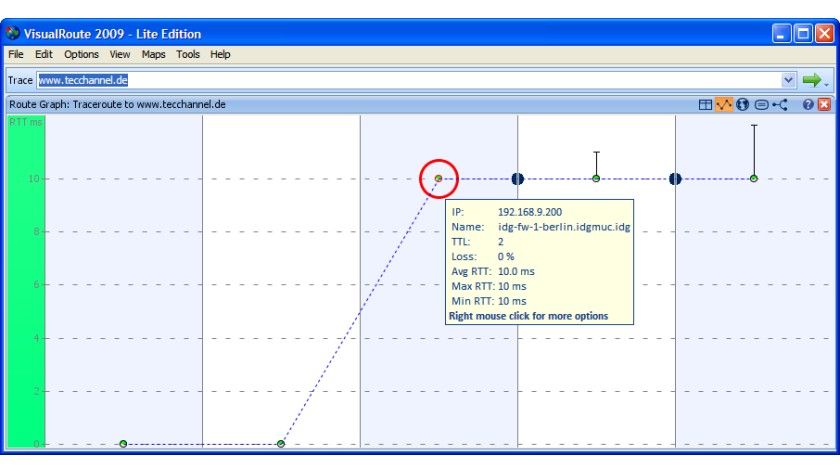Open the Help menu
The image size is (840, 473).
[220, 55]
